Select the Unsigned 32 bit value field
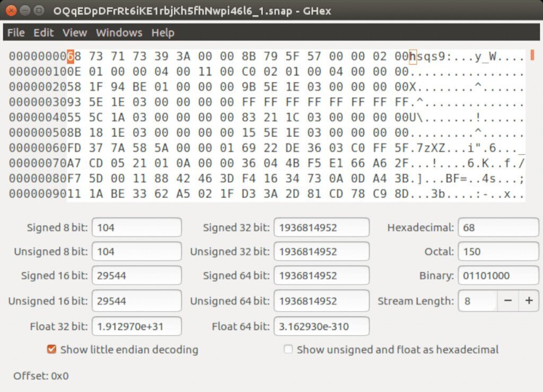 [320, 252]
